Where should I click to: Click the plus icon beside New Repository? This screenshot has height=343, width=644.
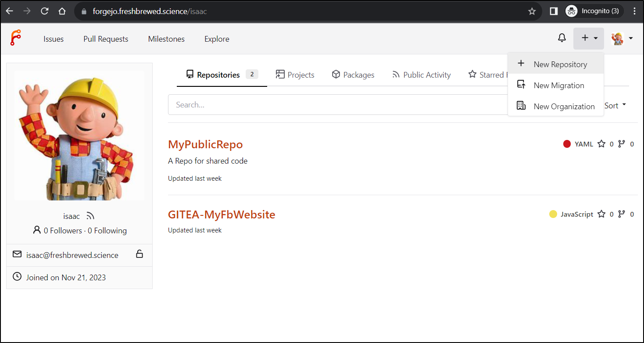click(521, 64)
